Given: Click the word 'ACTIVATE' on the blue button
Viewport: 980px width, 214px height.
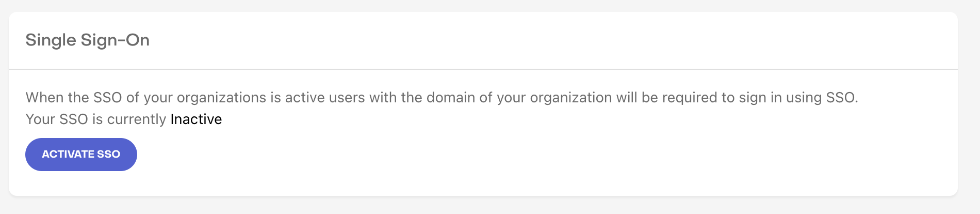Looking at the screenshot, I should click(x=68, y=154).
